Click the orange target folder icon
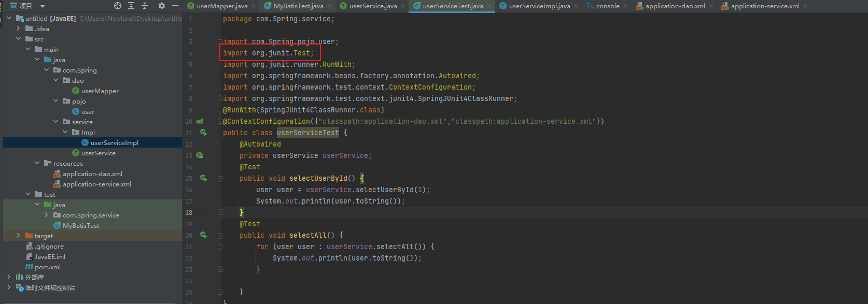The height and width of the screenshot is (304, 868). (x=29, y=236)
